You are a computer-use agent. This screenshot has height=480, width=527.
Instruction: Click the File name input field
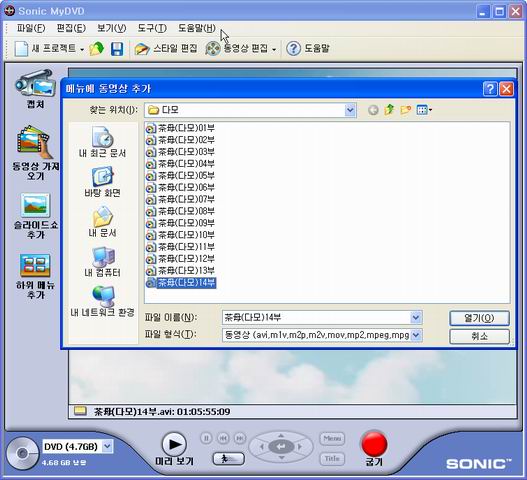316,317
